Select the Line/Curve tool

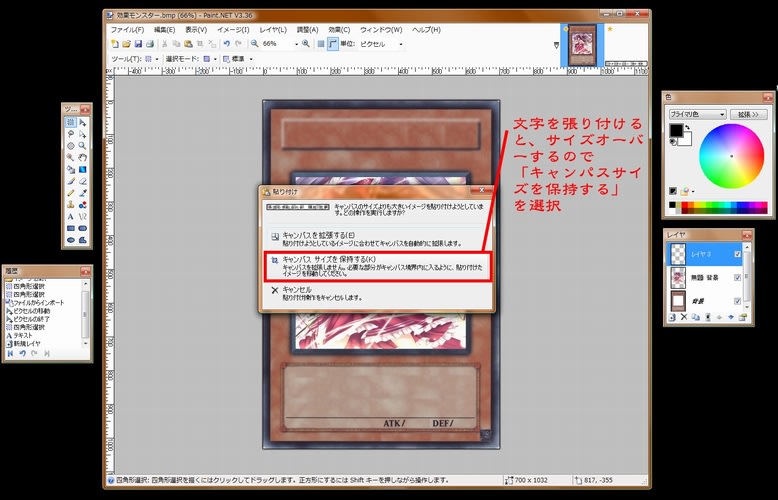pyautogui.click(x=82, y=217)
